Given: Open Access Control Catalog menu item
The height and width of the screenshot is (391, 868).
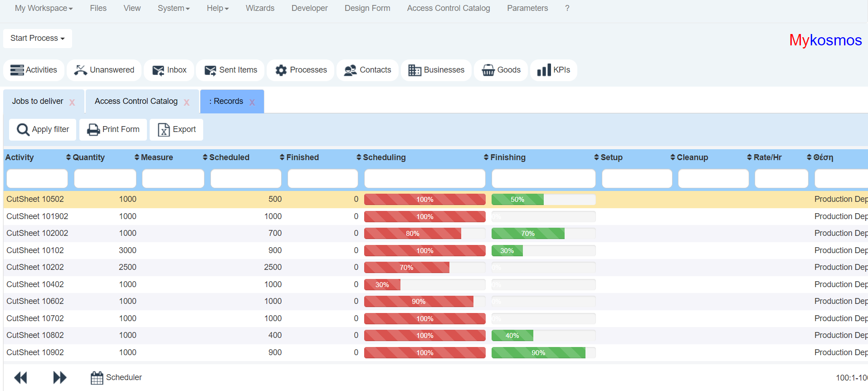Looking at the screenshot, I should tap(449, 8).
